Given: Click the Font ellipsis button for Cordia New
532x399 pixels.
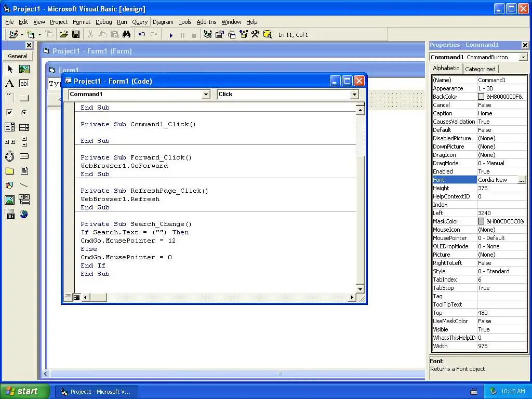Looking at the screenshot, I should pos(522,180).
